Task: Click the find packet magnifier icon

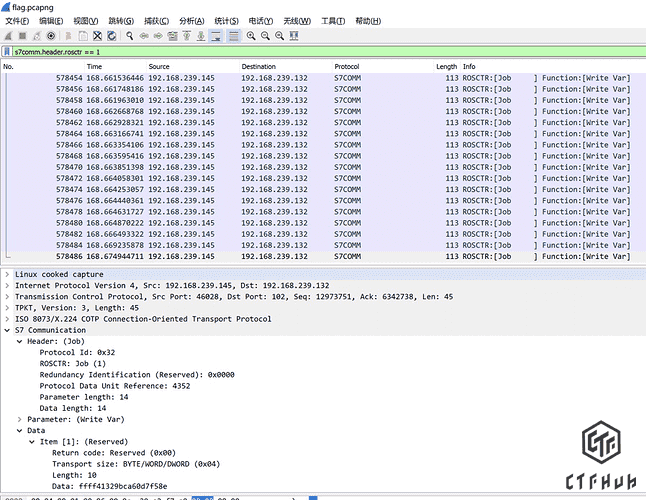Action: [129, 36]
